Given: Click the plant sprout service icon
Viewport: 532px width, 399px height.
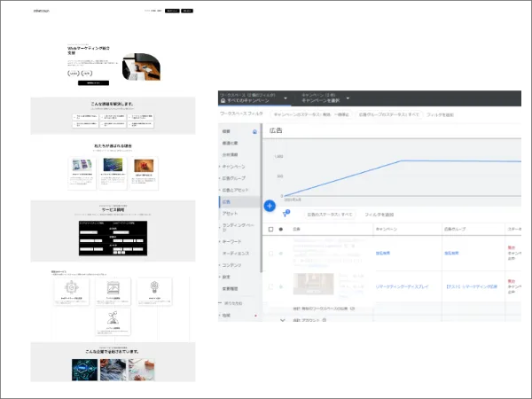Looking at the screenshot, I should [x=113, y=318].
